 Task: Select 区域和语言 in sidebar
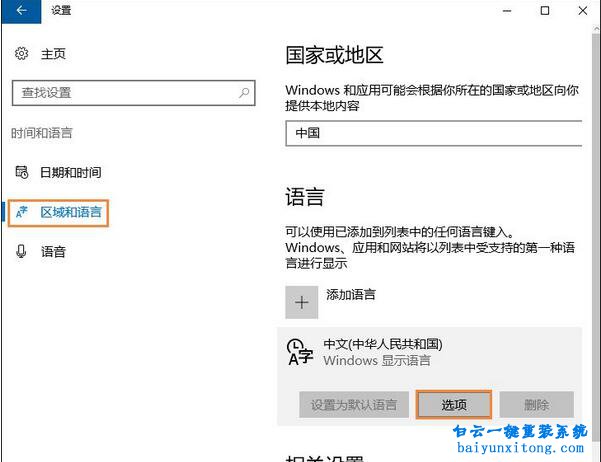coord(58,213)
